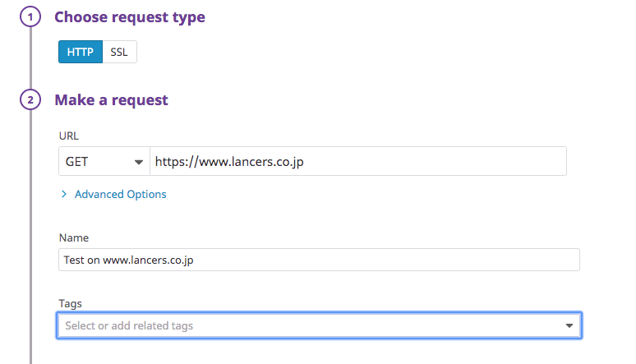Click the step 2 circle number icon
The image size is (636, 364).
(30, 100)
